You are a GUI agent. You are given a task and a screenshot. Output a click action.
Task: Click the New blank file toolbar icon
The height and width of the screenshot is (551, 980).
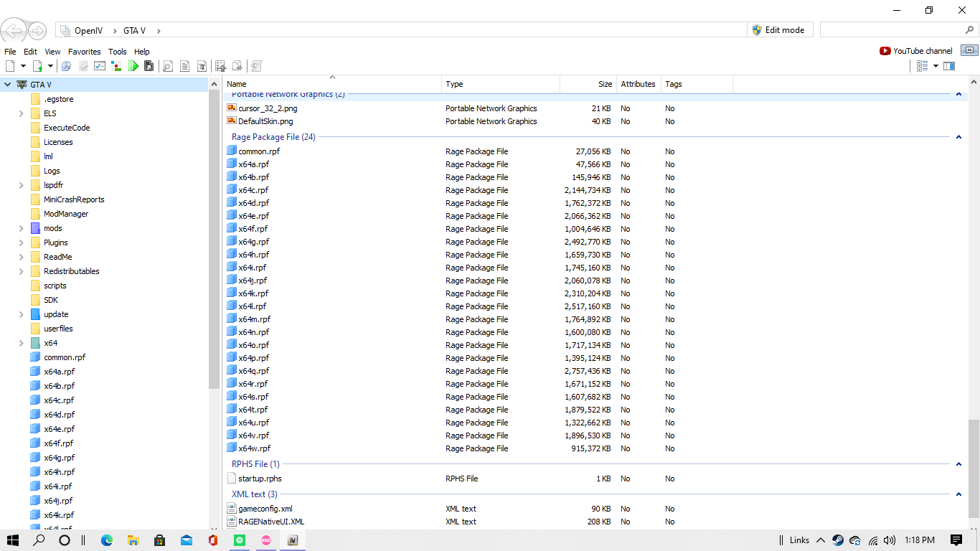coord(10,66)
